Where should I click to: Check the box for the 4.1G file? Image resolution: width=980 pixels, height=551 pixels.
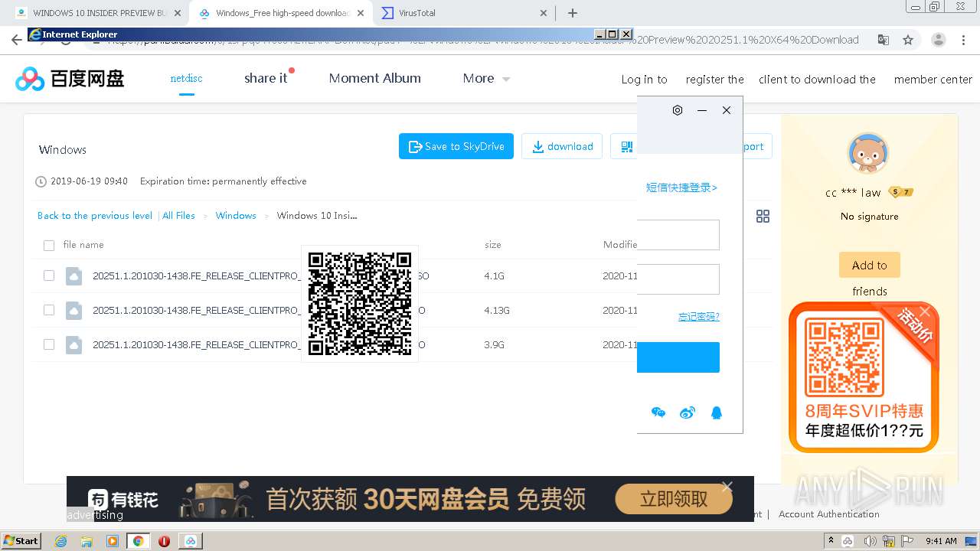(x=49, y=275)
